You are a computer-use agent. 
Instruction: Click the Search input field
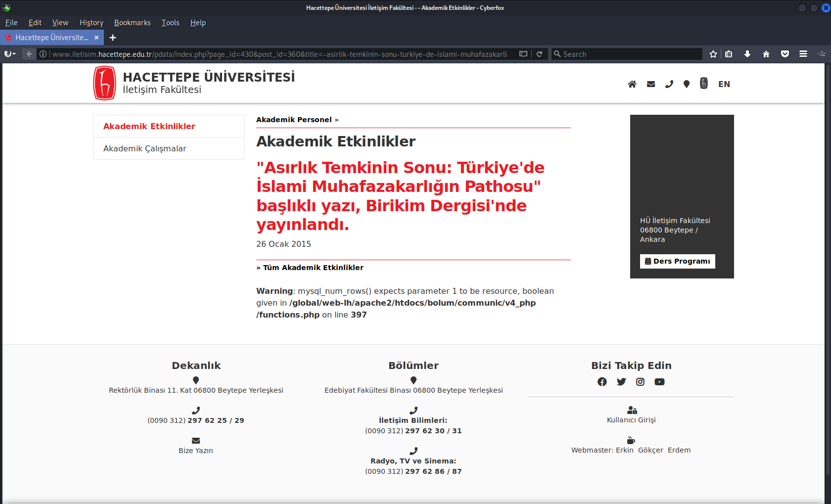(x=627, y=54)
